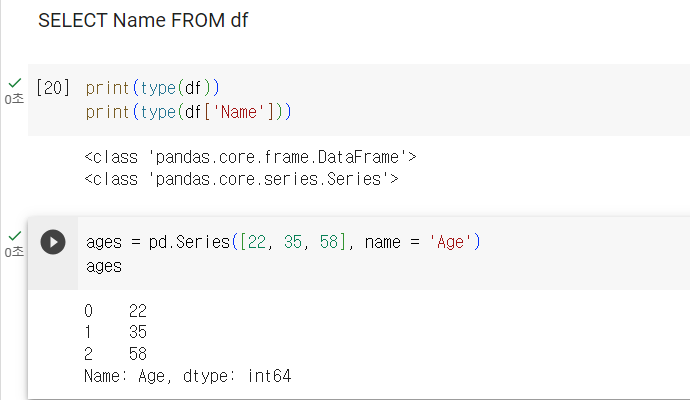Viewport: 690px width, 400px height.
Task: Click the 'Name' string in code
Action: pyautogui.click(x=239, y=112)
